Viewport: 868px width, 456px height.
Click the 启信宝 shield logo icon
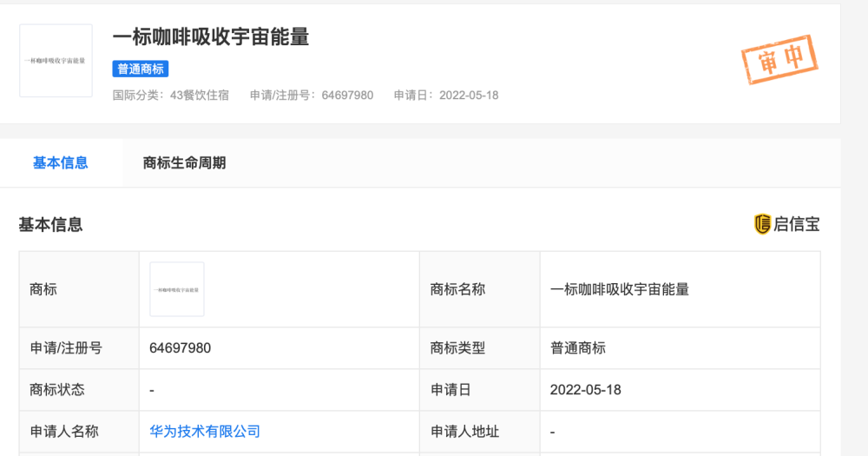pyautogui.click(x=762, y=224)
